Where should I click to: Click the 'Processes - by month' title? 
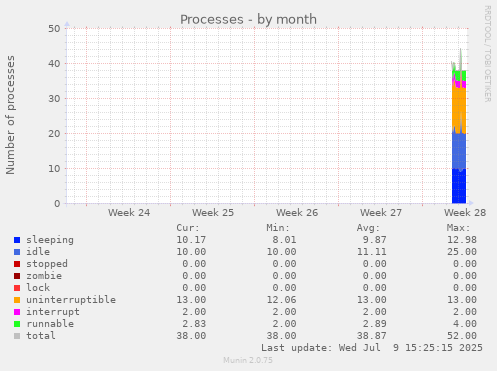pos(248,19)
